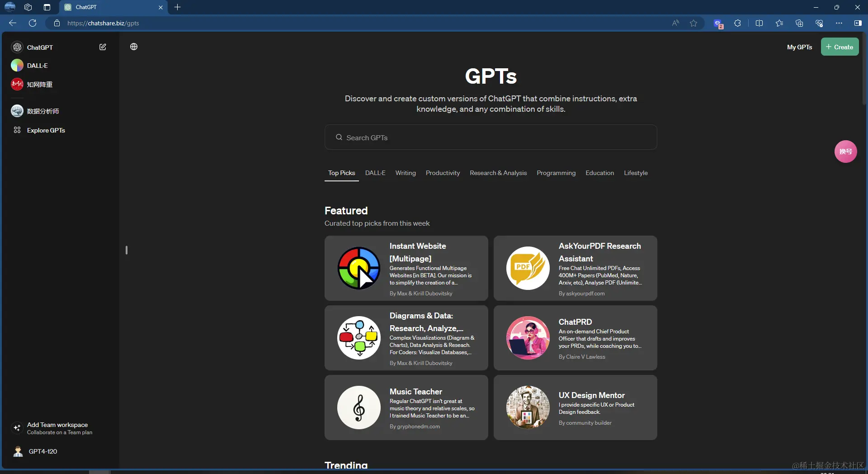Click the read aloud icon in address bar
This screenshot has height=474, width=868.
click(x=675, y=23)
